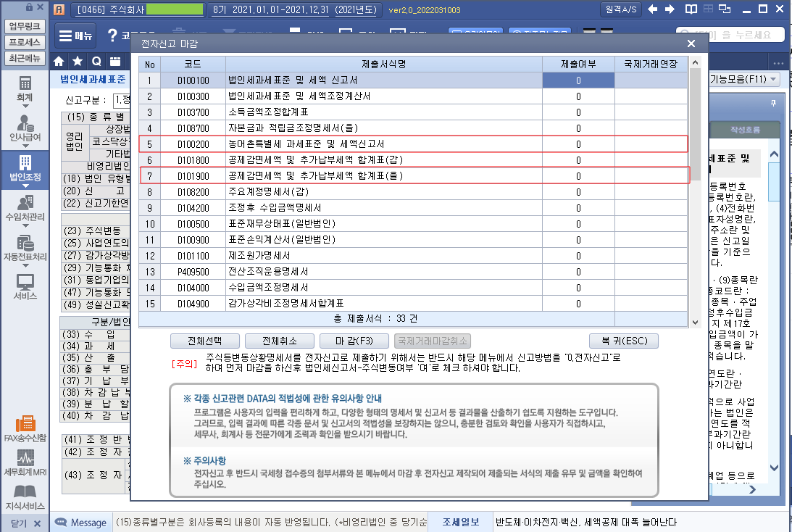Expand the arrow below 자동전표처리

[25, 266]
